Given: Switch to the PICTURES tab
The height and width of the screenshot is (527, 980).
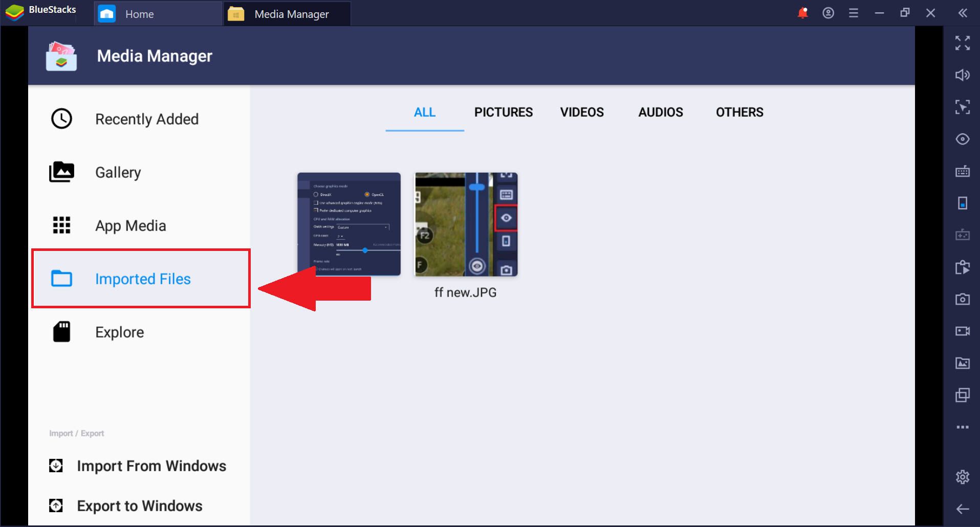Looking at the screenshot, I should click(504, 112).
